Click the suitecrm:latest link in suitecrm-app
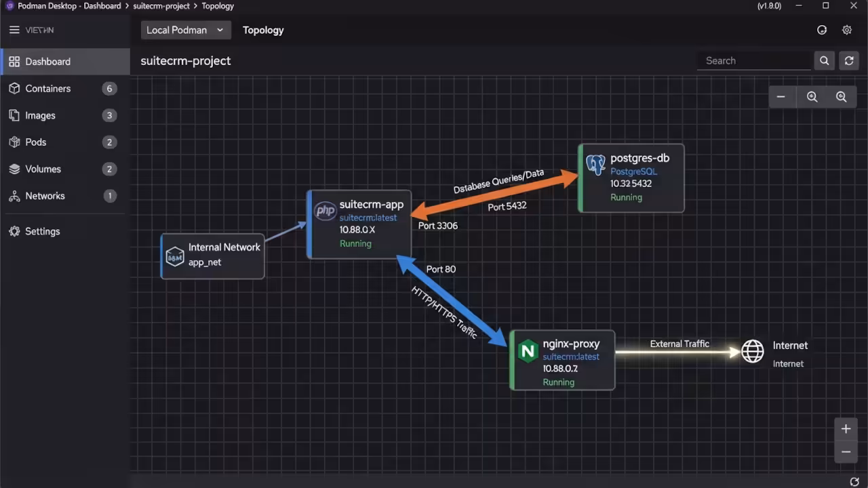 (x=368, y=218)
